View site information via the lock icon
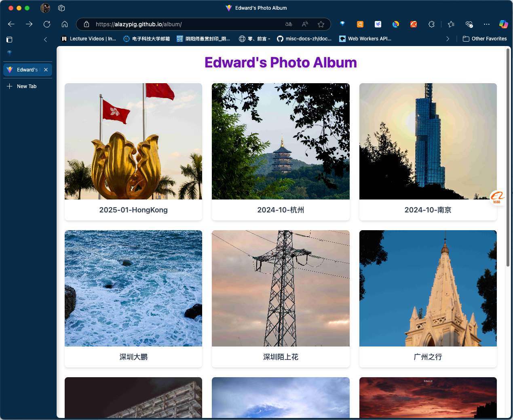Viewport: 513px width, 420px height. click(x=87, y=24)
